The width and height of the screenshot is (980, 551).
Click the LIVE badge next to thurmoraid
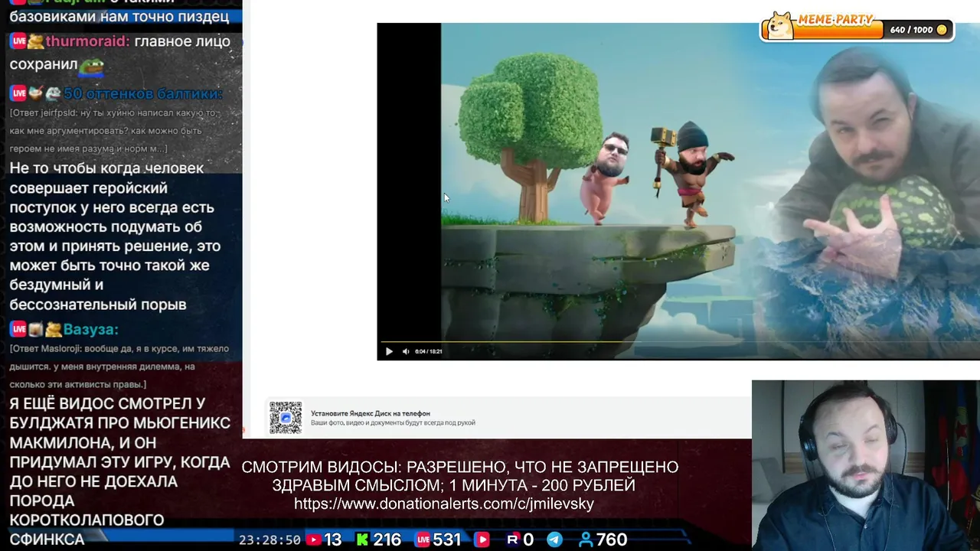18,41
